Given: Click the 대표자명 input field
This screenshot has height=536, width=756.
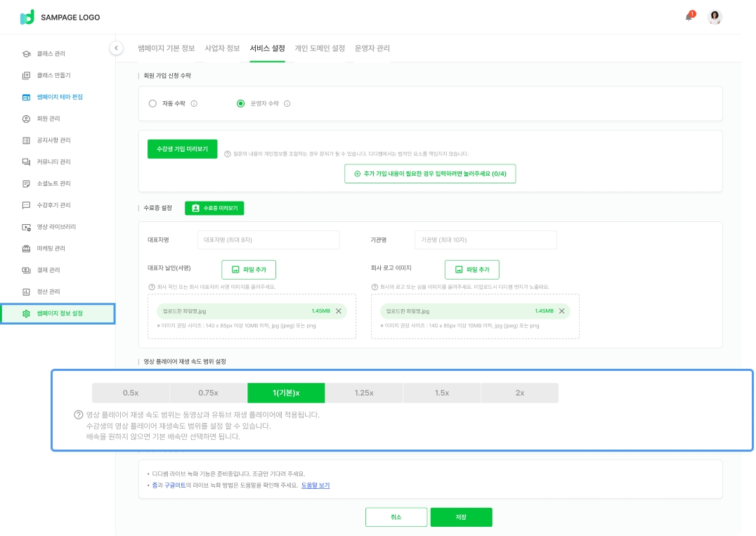Looking at the screenshot, I should pyautogui.click(x=268, y=240).
